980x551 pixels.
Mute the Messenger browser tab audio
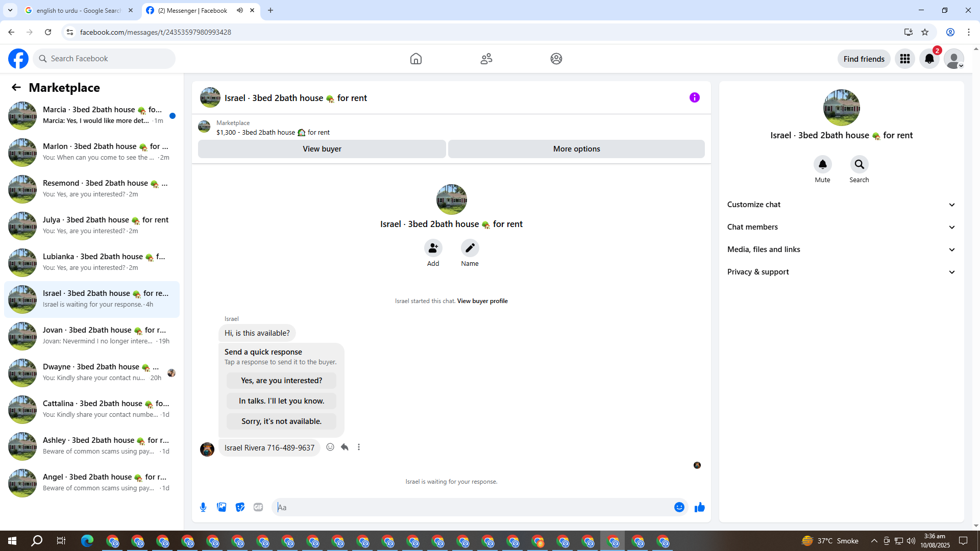pyautogui.click(x=240, y=10)
